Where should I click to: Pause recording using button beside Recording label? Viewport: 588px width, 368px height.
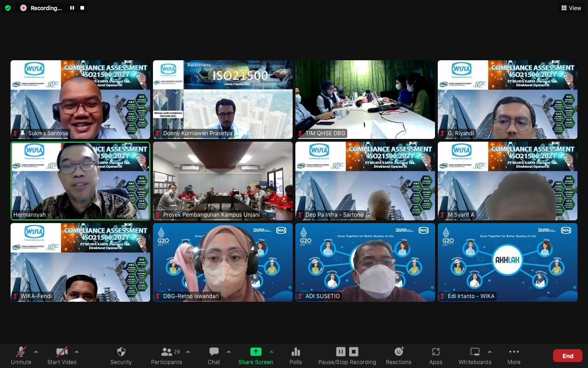pyautogui.click(x=72, y=8)
